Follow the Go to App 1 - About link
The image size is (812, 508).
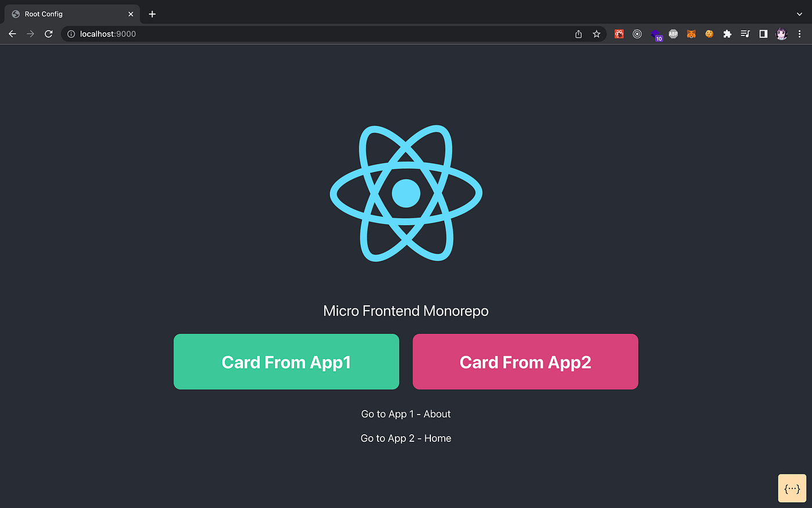coord(406,414)
